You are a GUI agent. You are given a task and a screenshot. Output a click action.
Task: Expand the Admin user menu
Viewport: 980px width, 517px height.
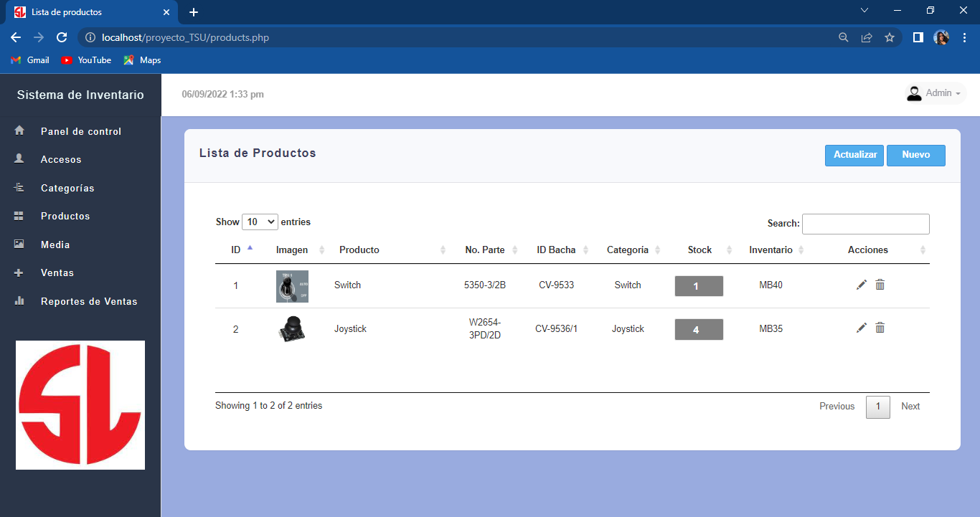pos(936,93)
